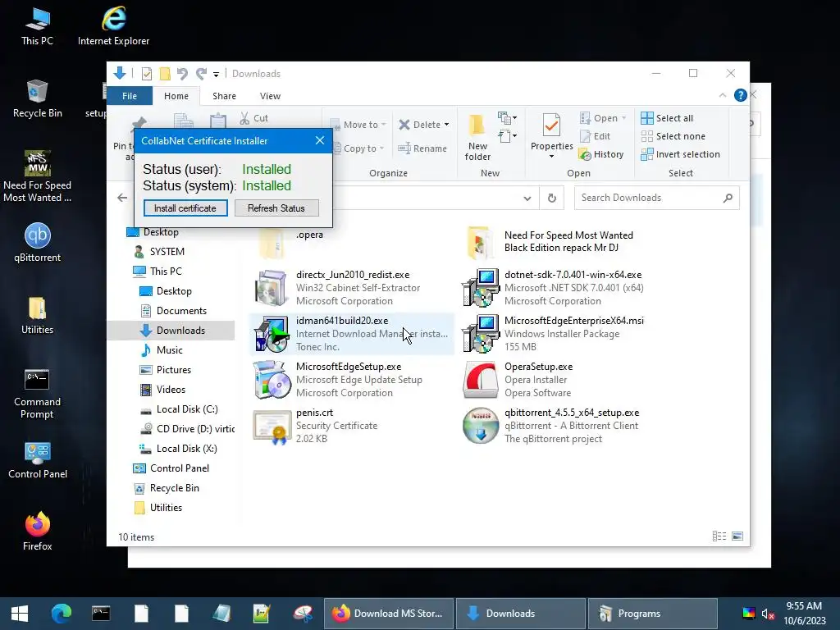Click the back navigation arrow
This screenshot has width=840, height=630.
pyautogui.click(x=122, y=198)
